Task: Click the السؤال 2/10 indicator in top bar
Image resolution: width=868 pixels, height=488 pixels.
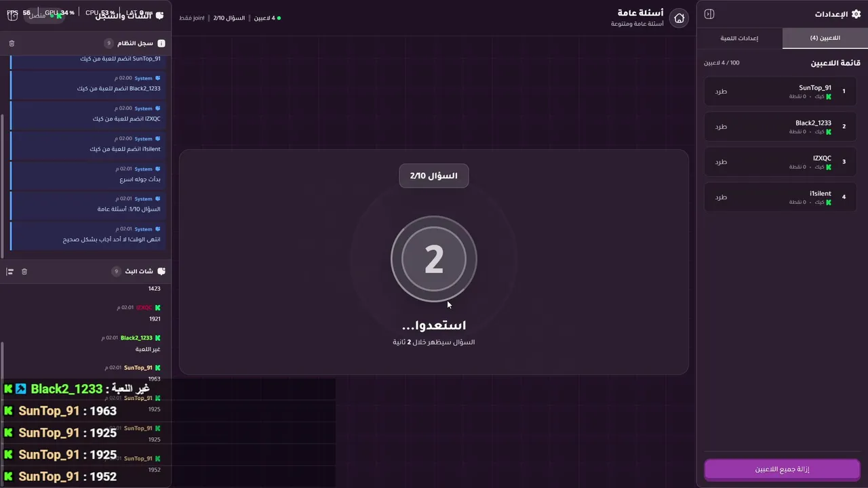Action: (229, 18)
